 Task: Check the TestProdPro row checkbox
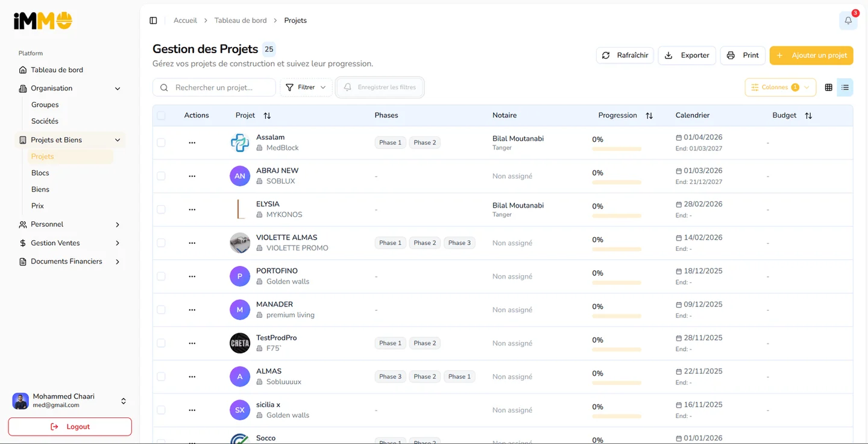tap(161, 343)
